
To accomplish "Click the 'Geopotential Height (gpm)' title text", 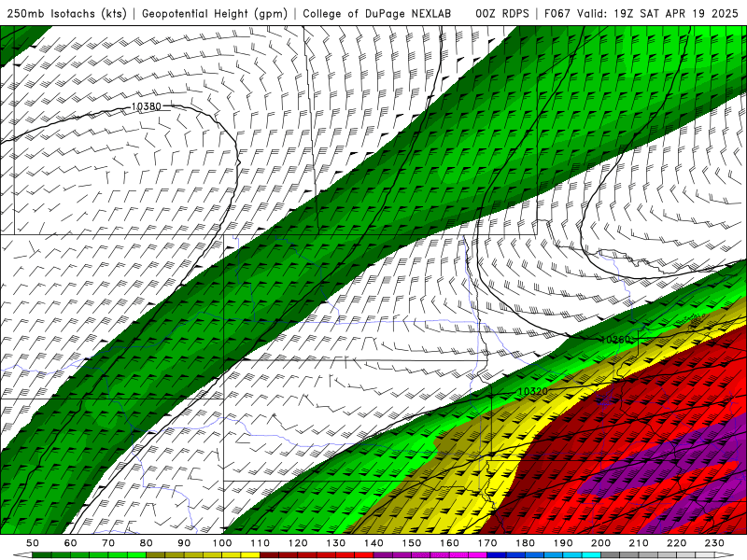I will (x=215, y=13).
